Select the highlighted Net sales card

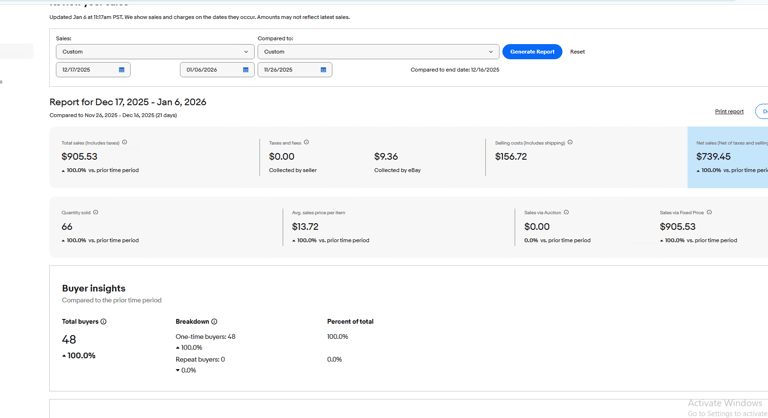[x=728, y=157]
